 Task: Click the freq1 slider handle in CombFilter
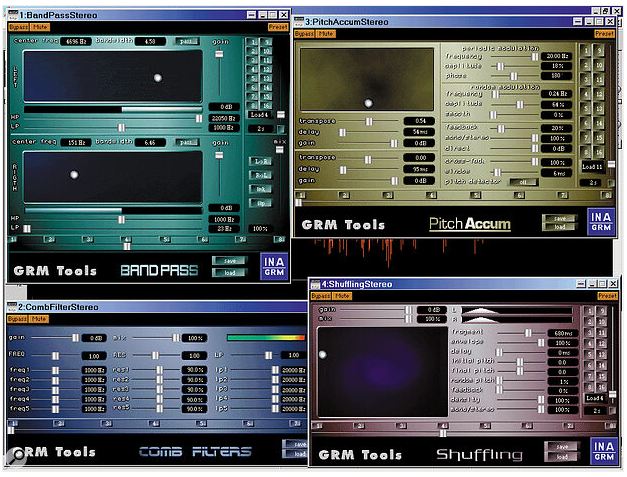coord(56,370)
